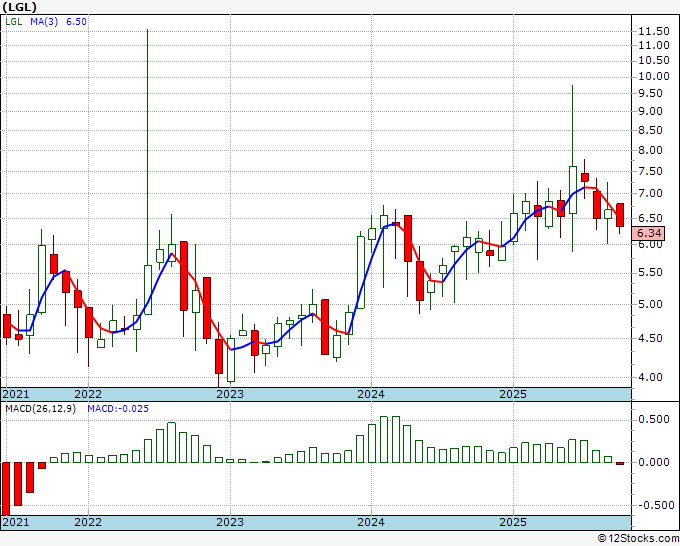Viewport: 680px width, 546px height.
Task: Click the 0.500 MACD axis label
Action: pyautogui.click(x=654, y=419)
